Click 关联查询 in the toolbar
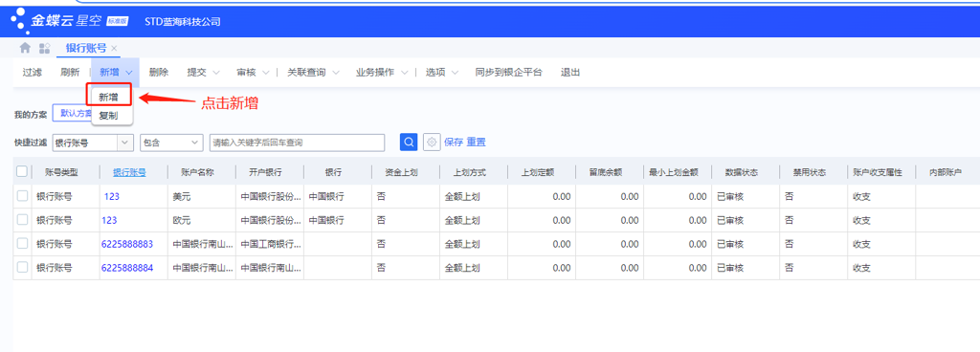Viewport: 980px width, 352px height. [x=306, y=73]
